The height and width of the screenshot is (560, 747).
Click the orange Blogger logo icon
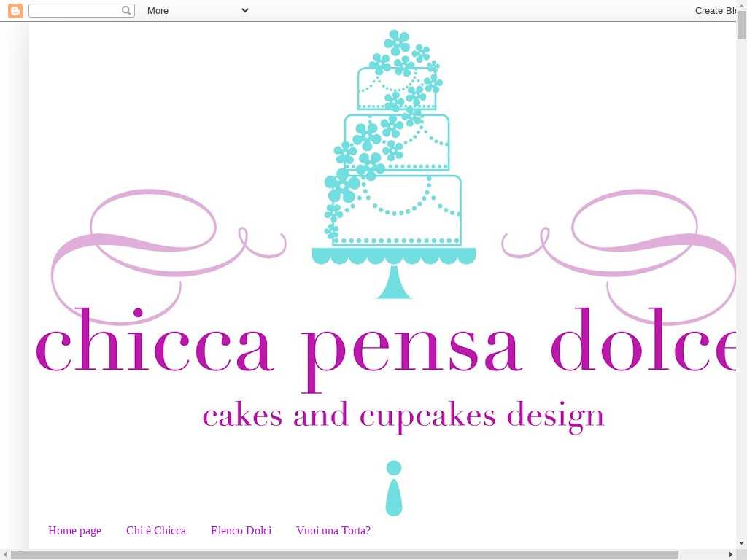point(15,10)
